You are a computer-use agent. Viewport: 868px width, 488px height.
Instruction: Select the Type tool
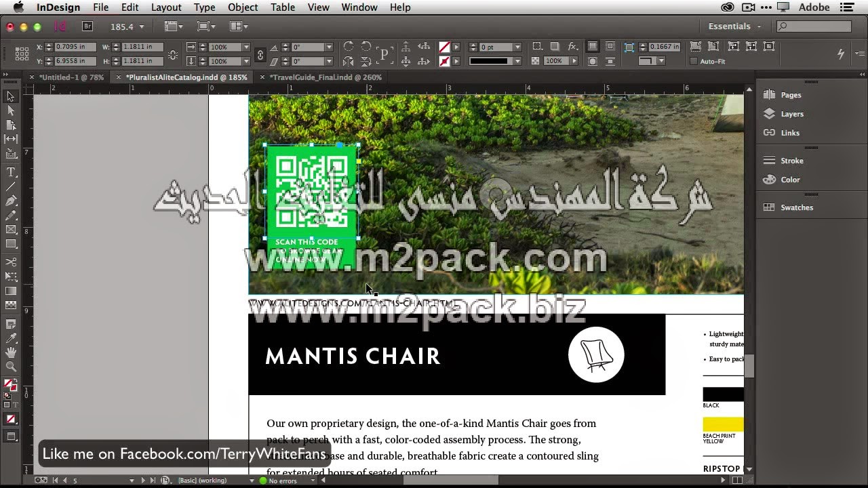click(x=10, y=172)
